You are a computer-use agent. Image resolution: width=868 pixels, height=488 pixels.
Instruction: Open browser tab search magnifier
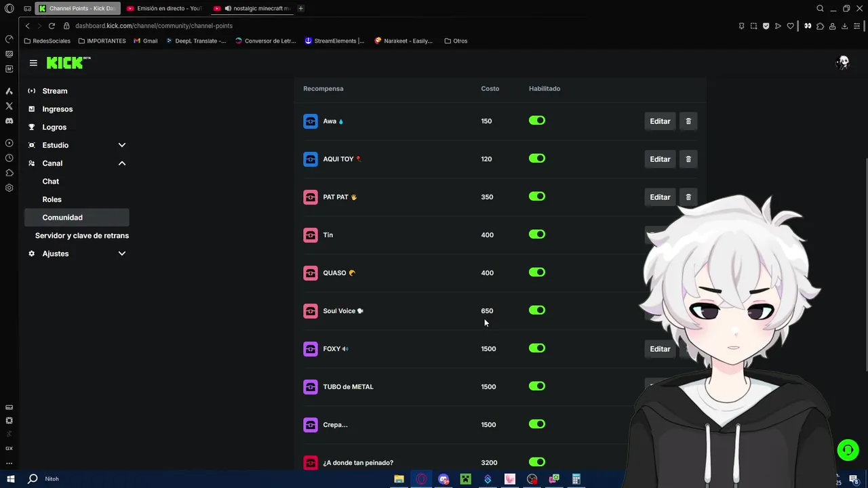(x=820, y=8)
